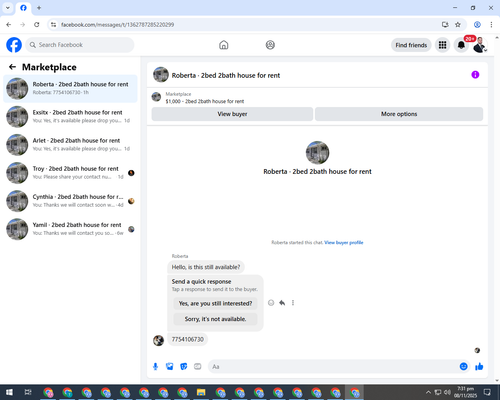The width and height of the screenshot is (500, 400).
Task: Expand the tab search dropdown
Action: pyautogui.click(x=8, y=8)
